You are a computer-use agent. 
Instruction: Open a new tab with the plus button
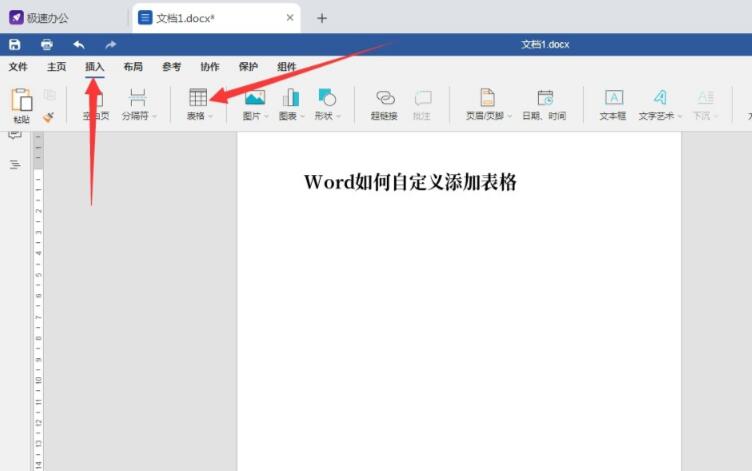322,18
